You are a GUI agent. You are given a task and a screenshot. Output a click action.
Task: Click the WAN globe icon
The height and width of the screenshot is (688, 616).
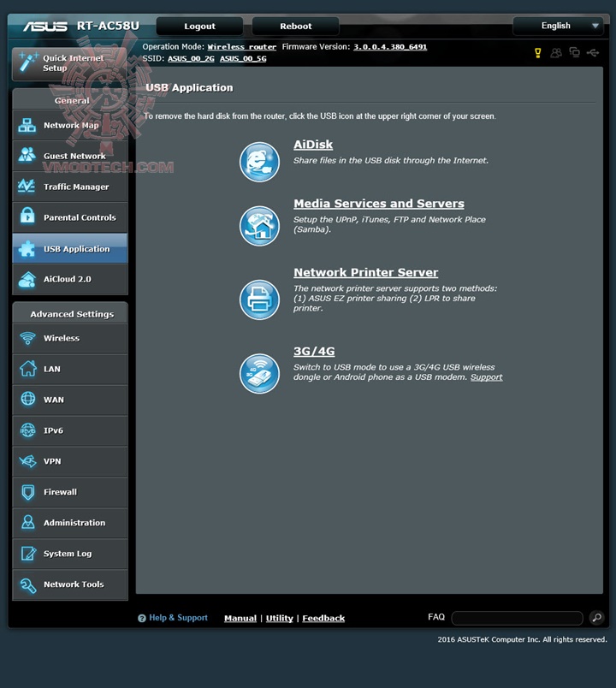pyautogui.click(x=28, y=399)
